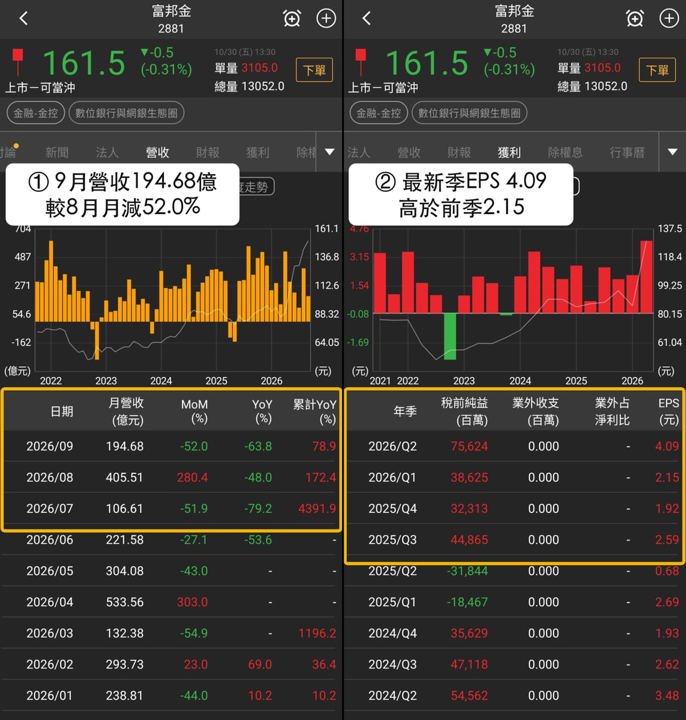This screenshot has height=720, width=686.
Task: Tap the 月營收 column header
Action: coord(126,411)
